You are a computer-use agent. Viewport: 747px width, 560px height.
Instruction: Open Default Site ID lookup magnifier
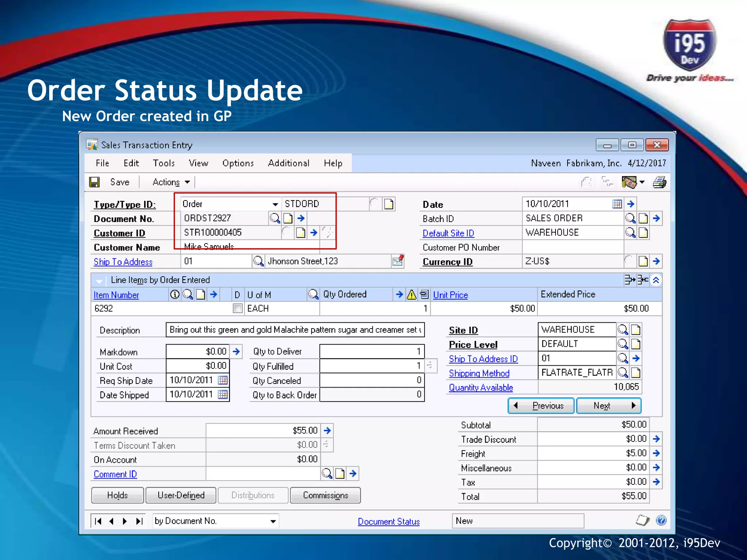(630, 233)
